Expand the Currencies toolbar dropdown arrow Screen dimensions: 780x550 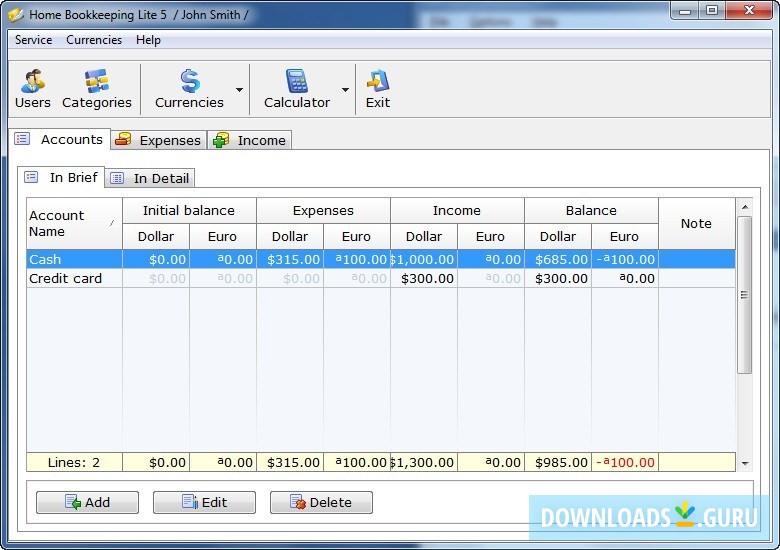[x=239, y=90]
